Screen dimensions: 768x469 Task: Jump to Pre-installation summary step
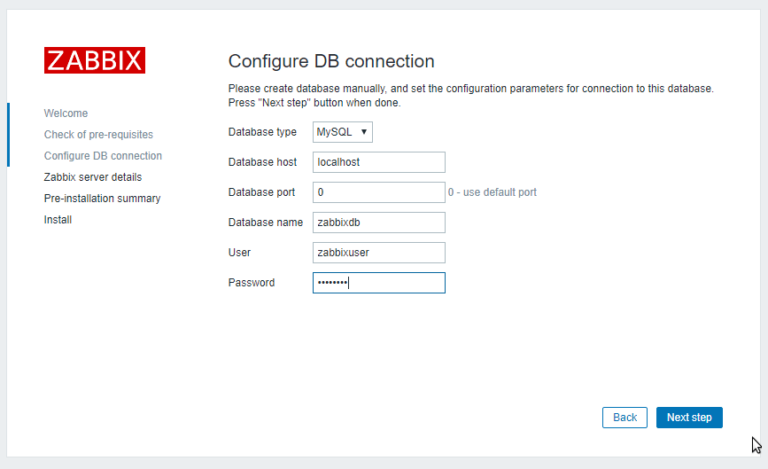102,198
